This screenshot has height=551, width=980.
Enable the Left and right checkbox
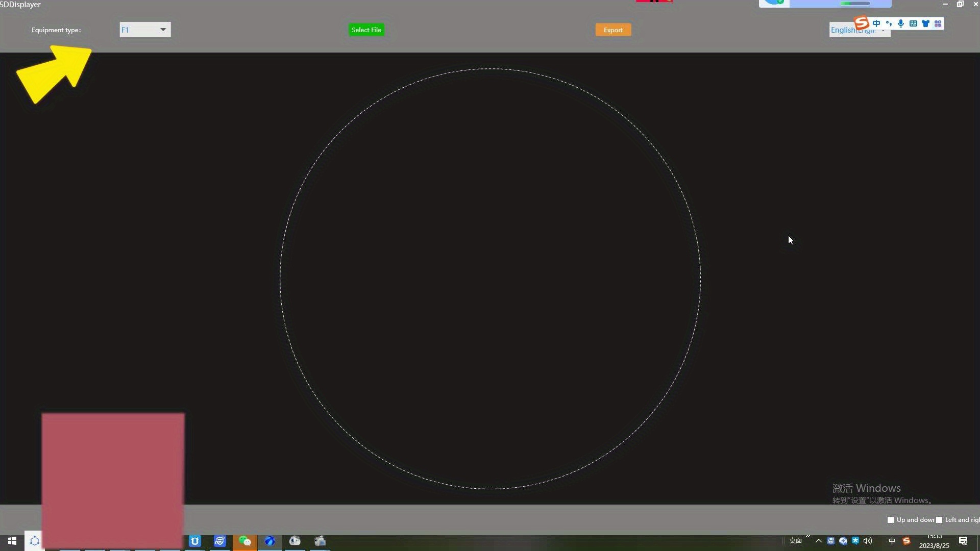(x=939, y=520)
